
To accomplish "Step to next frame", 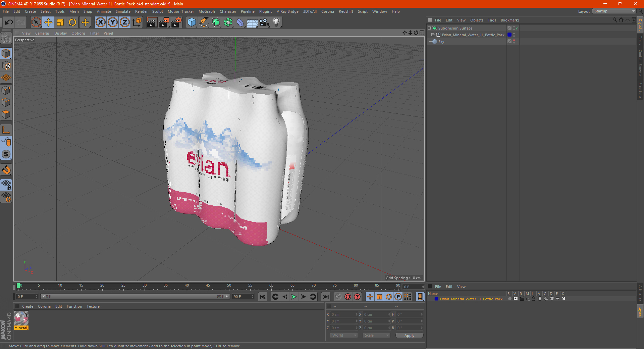I will point(303,297).
